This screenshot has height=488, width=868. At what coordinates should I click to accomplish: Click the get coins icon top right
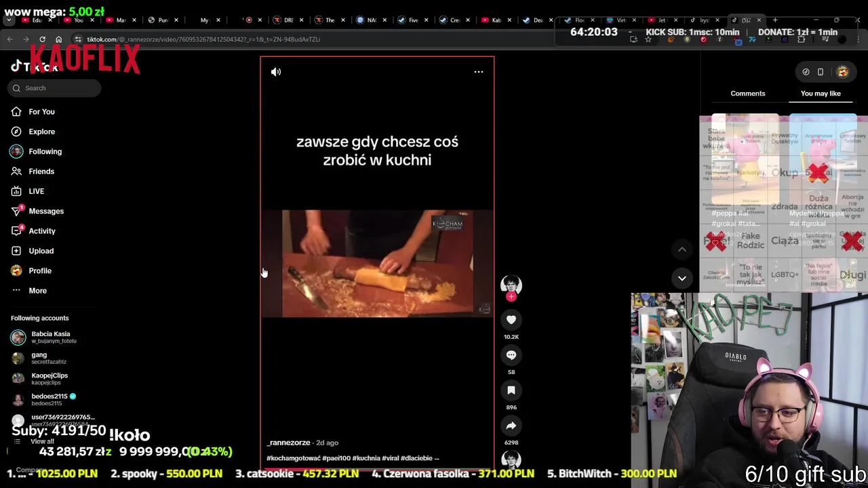pyautogui.click(x=806, y=72)
